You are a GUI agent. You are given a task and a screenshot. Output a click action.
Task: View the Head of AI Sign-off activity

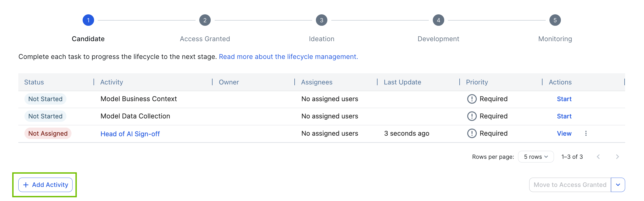click(x=564, y=134)
